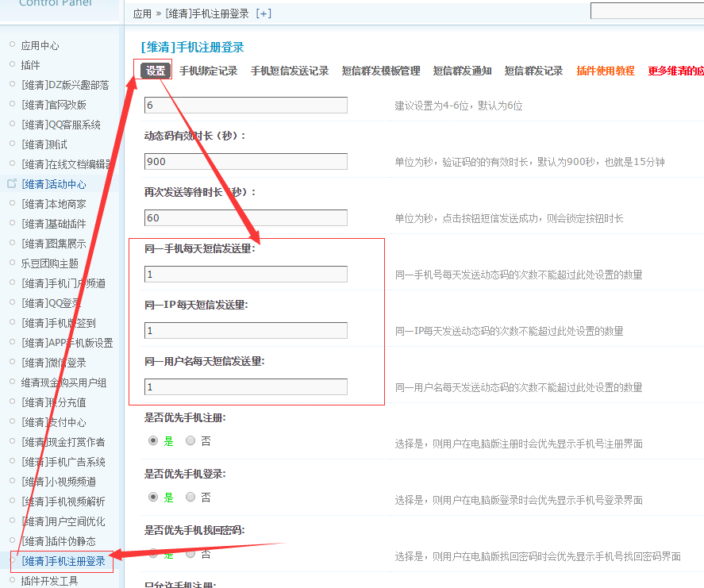Focus the 同一手机每天短信发送量 input
This screenshot has height=588, width=704.
[246, 275]
